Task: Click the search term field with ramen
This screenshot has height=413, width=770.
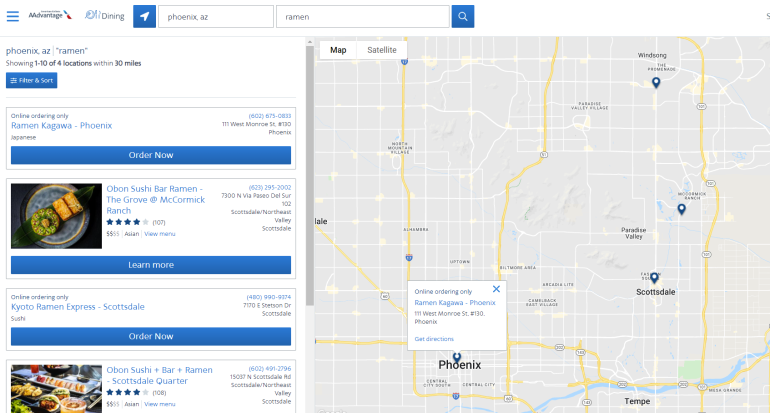Action: [x=361, y=17]
